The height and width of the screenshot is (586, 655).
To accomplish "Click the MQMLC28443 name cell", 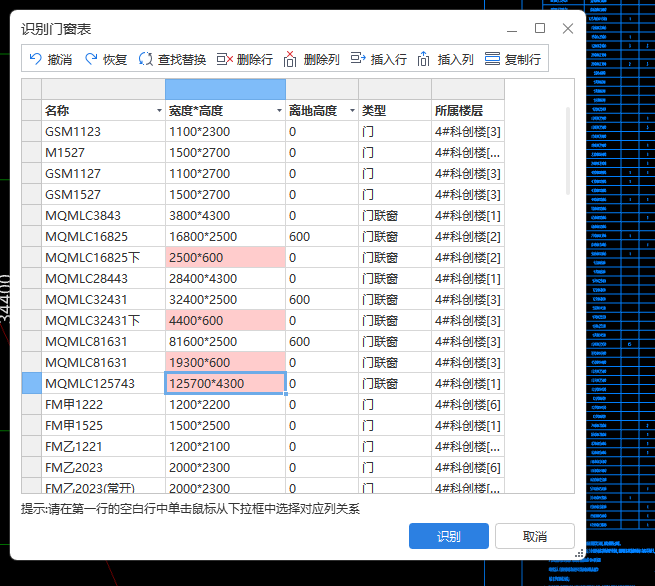I will click(104, 279).
